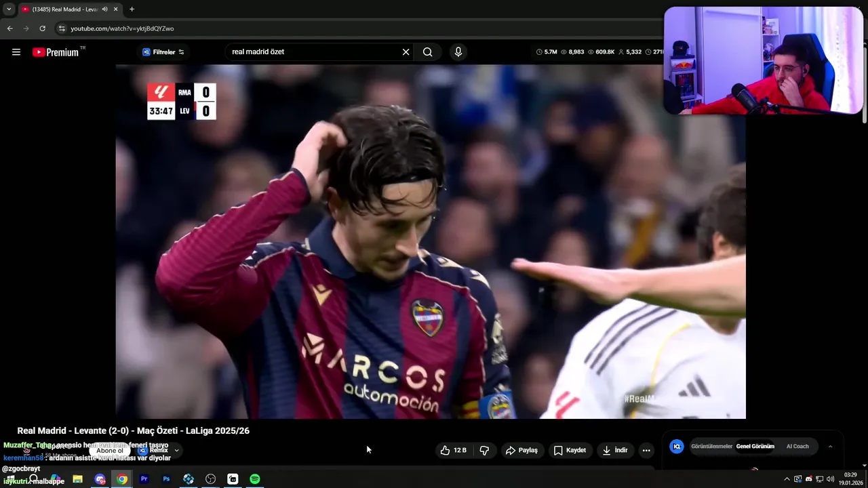Start voice search with microphone icon
Viewport: 868px width, 488px height.
pos(458,52)
